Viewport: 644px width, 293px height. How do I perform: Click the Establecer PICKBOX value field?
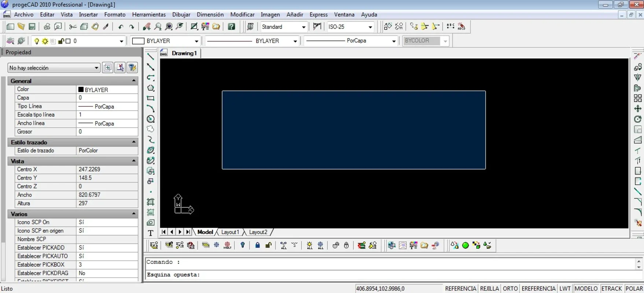tap(107, 264)
